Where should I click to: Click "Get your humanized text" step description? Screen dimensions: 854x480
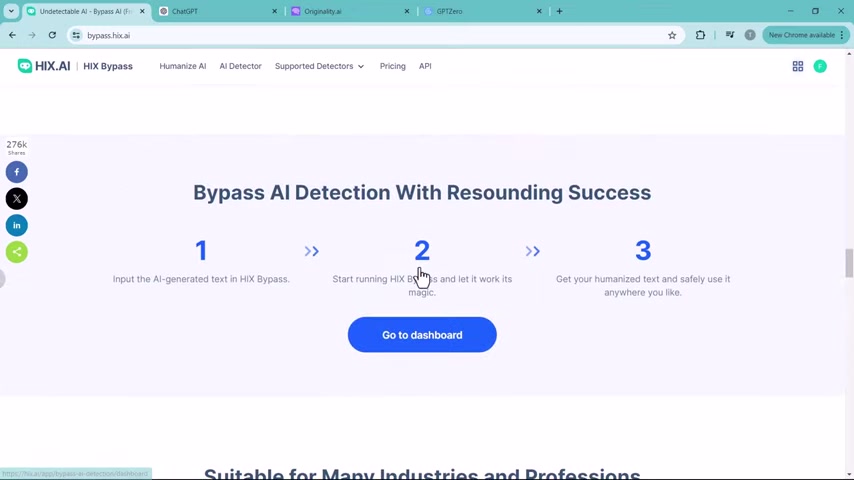click(643, 285)
